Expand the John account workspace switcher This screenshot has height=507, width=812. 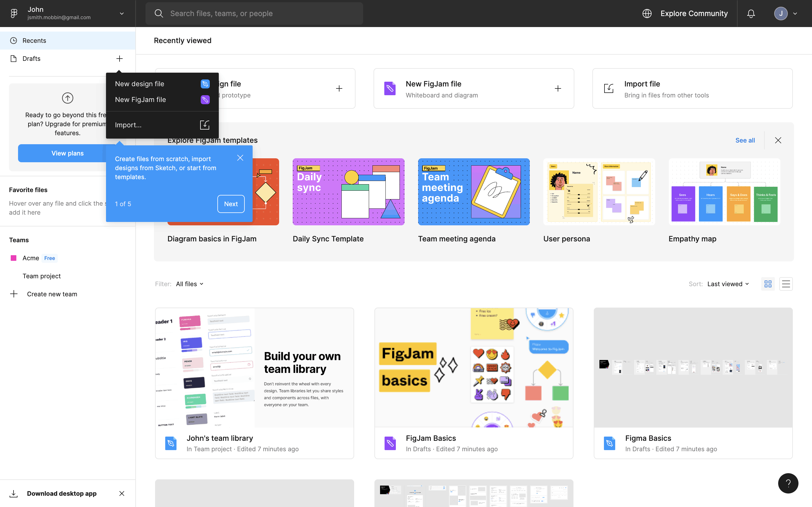[x=122, y=14]
